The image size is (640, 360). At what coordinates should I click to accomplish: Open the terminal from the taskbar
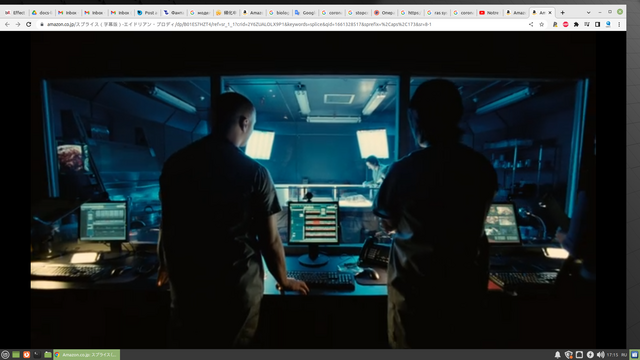(x=37, y=355)
